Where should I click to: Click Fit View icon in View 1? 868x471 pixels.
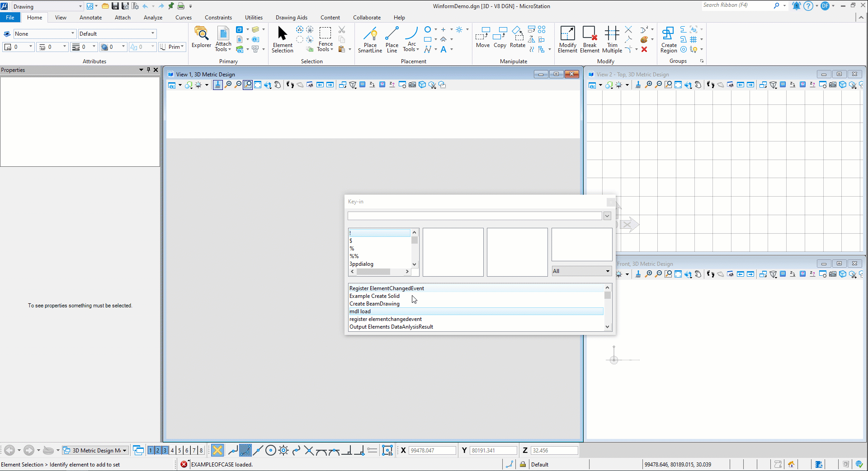point(258,85)
